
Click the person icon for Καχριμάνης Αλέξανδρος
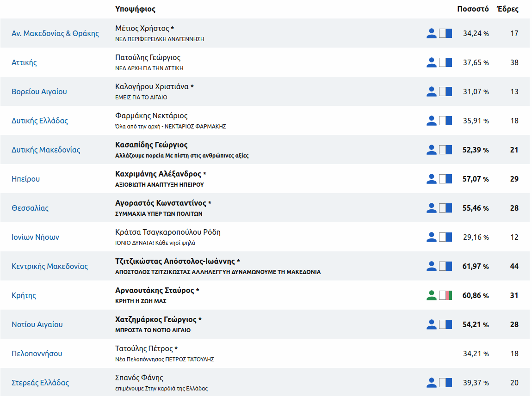[x=431, y=179]
